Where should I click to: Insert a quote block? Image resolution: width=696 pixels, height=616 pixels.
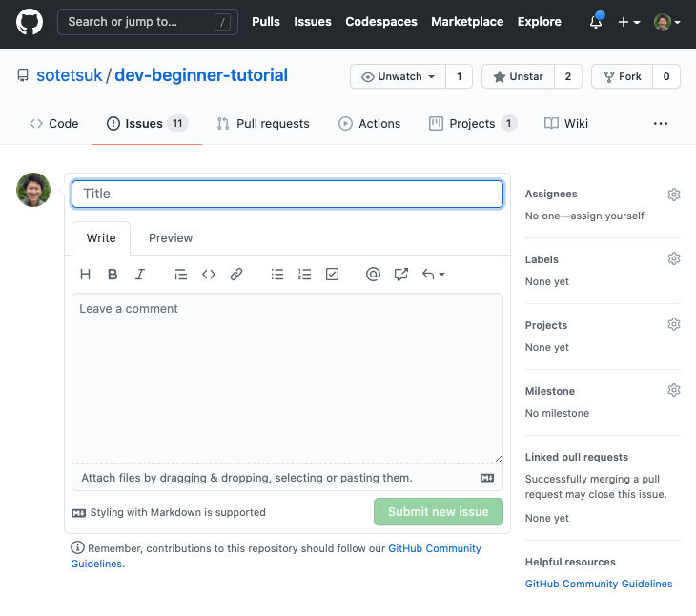pyautogui.click(x=180, y=275)
